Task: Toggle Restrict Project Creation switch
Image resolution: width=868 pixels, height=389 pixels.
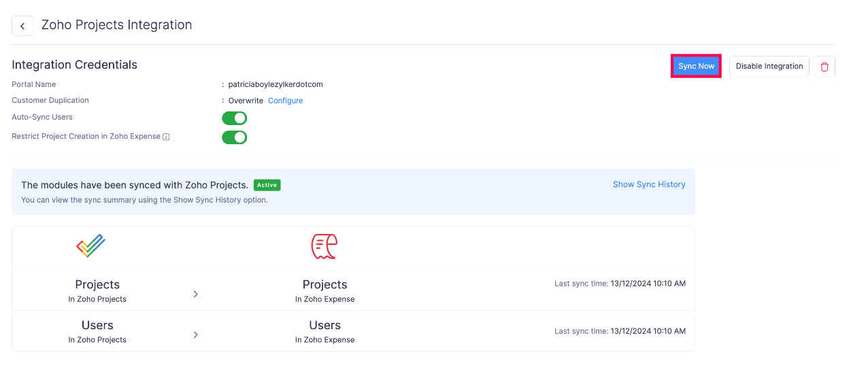Action: coord(235,137)
